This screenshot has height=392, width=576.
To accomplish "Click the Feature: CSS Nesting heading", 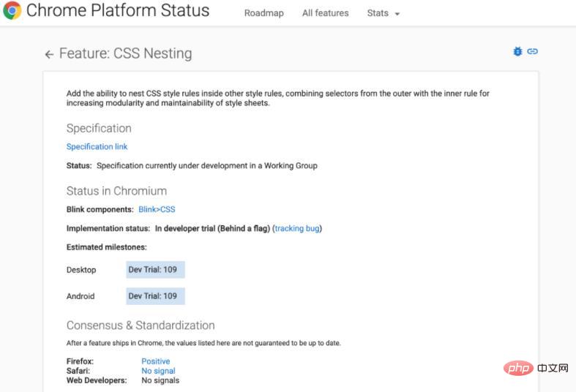I will (x=125, y=54).
